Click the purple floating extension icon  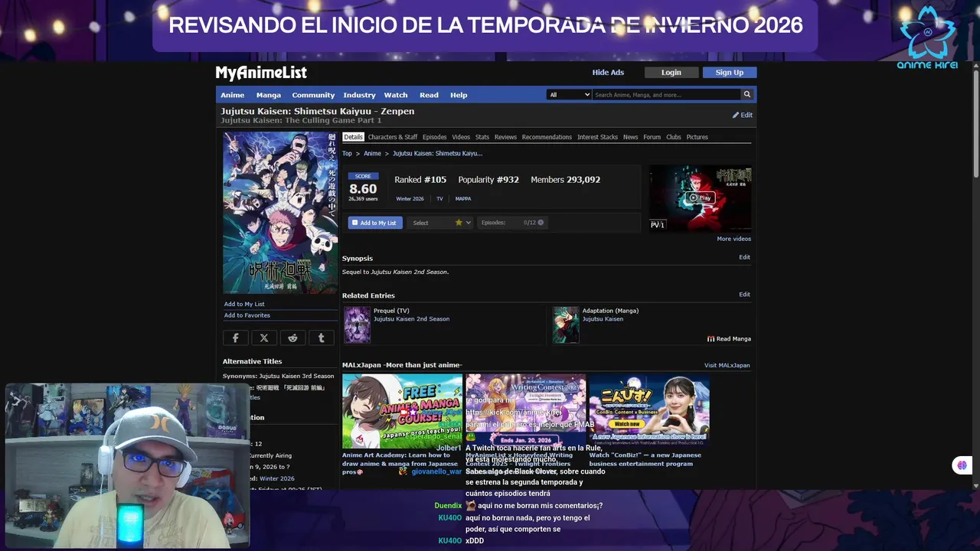point(962,465)
